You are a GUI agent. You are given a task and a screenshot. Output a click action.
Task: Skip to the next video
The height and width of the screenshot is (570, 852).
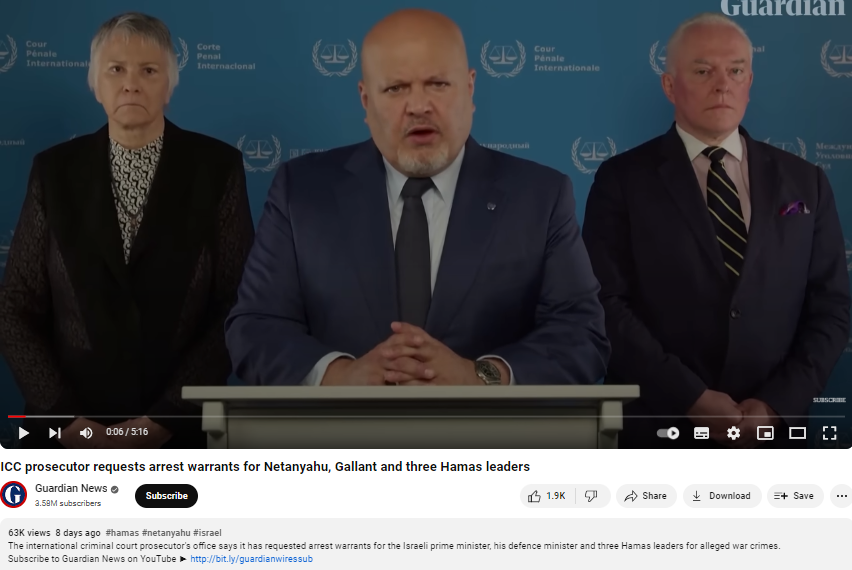point(55,433)
